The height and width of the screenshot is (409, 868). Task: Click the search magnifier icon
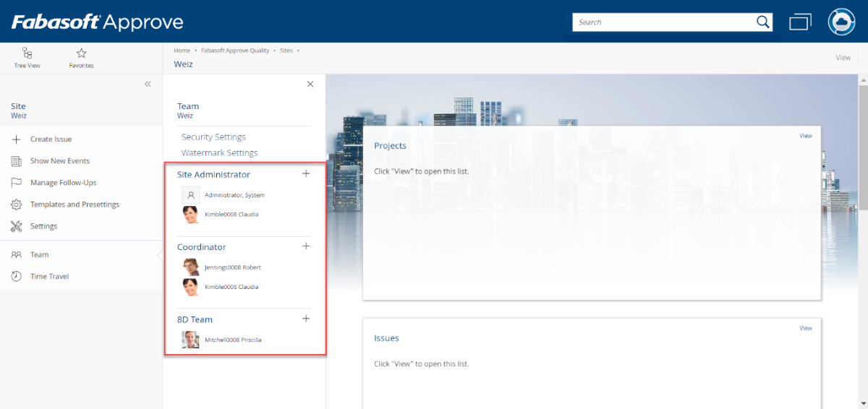click(762, 22)
